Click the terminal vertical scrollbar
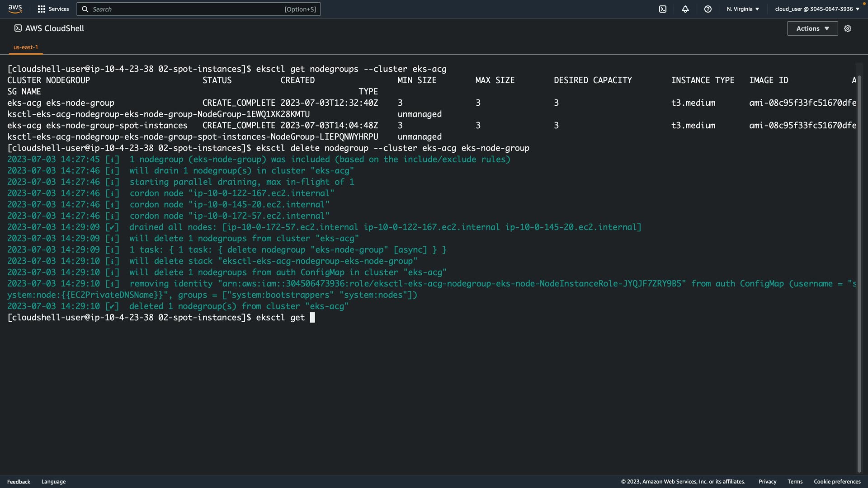 tap(859, 271)
